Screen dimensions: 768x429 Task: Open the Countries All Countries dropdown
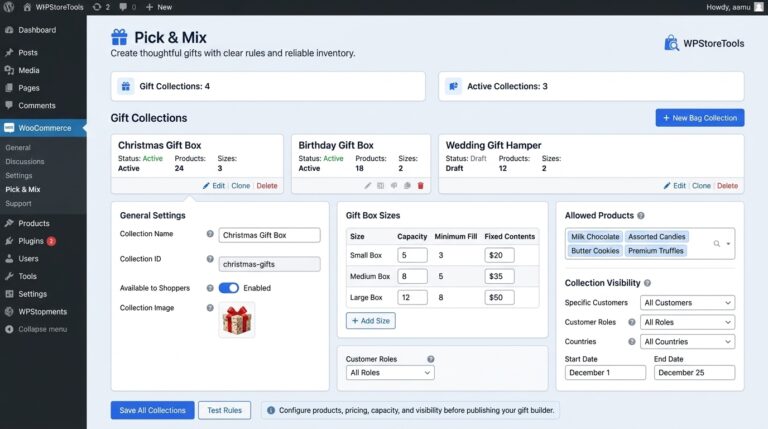[688, 342]
